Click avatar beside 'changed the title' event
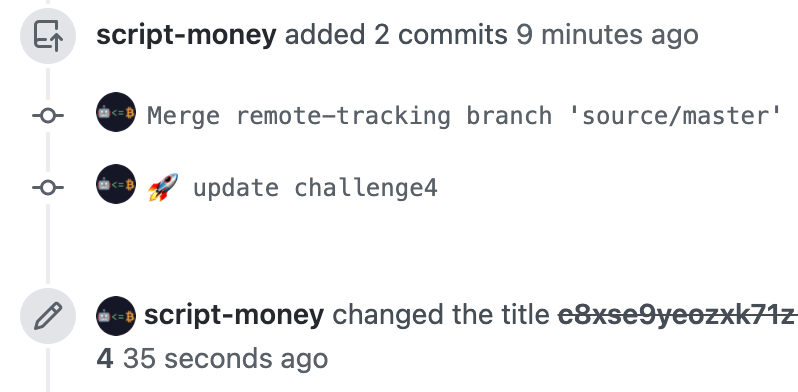Screen dimensions: 798x392 116,316
